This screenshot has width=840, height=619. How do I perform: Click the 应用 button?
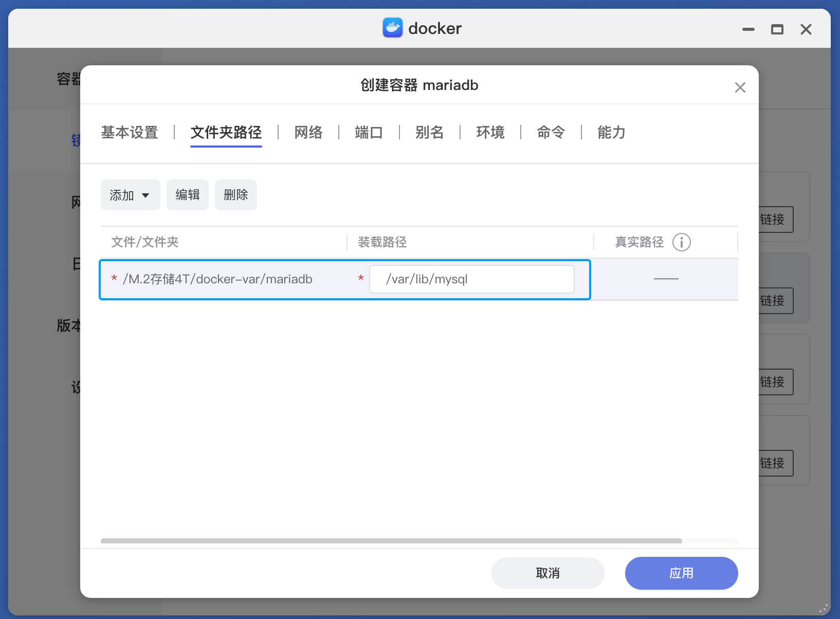click(x=682, y=573)
